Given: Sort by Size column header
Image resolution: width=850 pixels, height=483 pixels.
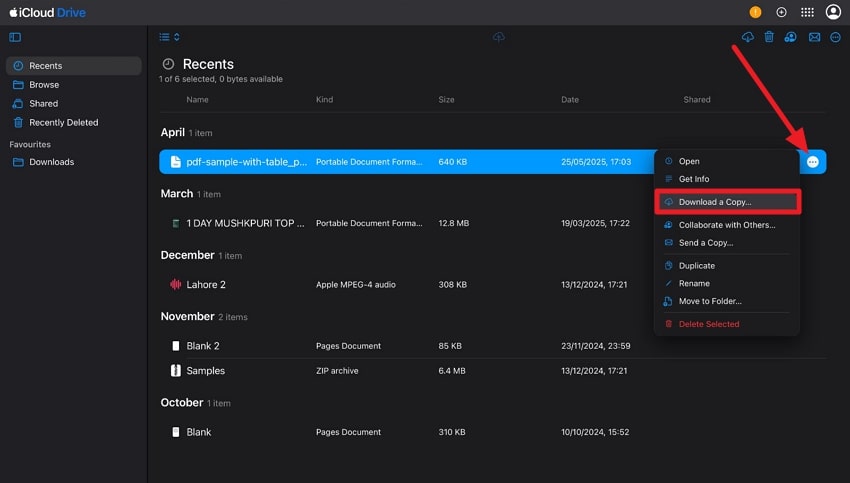Looking at the screenshot, I should click(446, 100).
